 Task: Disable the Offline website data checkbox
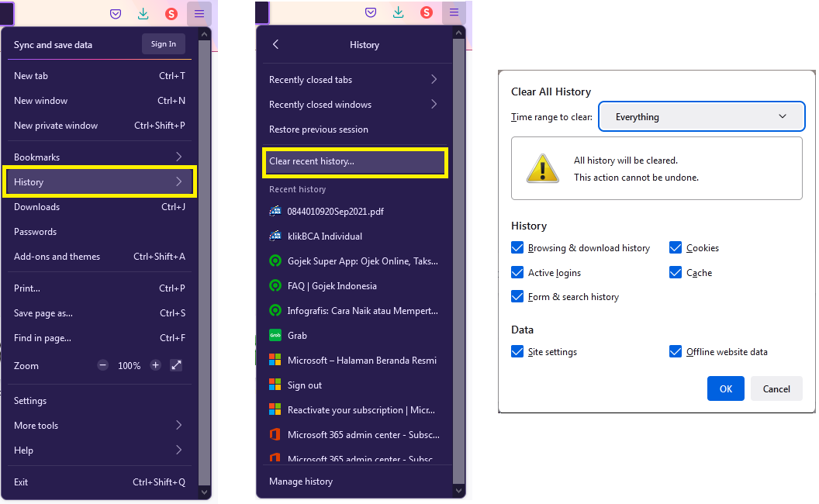pyautogui.click(x=676, y=351)
